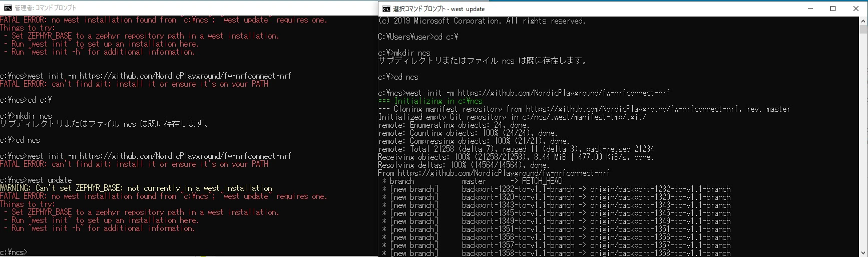Click the 'backport-1349-to-v1.1-branch' new branch line

pos(556,221)
